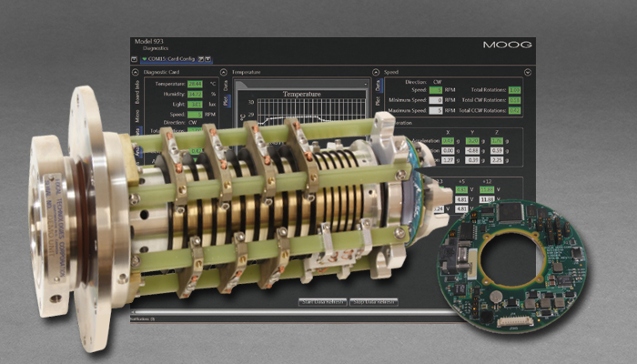This screenshot has width=637, height=364.
Task: Click the green icon on COM15 tab
Action: point(143,59)
